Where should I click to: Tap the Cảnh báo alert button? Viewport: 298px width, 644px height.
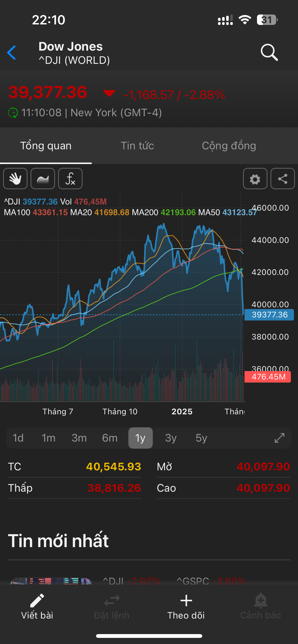pyautogui.click(x=261, y=607)
